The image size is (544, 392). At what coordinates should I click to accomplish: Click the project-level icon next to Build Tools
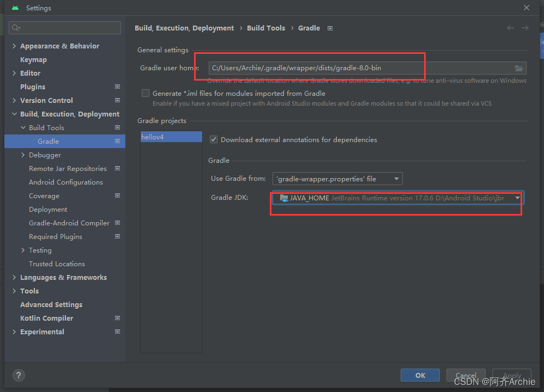pos(117,127)
